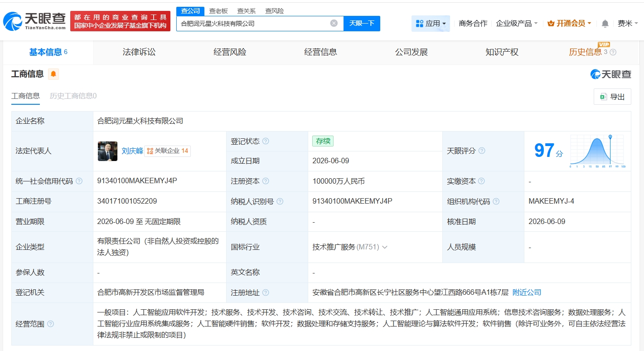Click the orange alert bell beside 工商信息
The width and height of the screenshot is (644, 351).
tap(53, 74)
